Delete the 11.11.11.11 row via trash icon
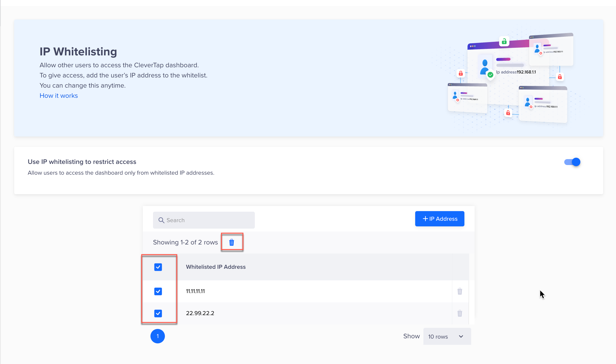Image resolution: width=616 pixels, height=364 pixels. 460,291
